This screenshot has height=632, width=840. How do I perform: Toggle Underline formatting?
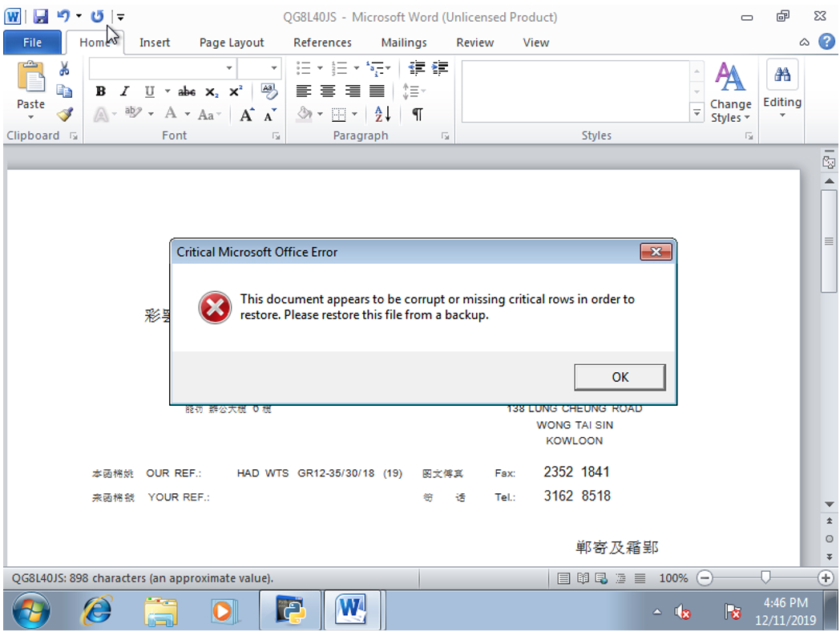click(149, 91)
